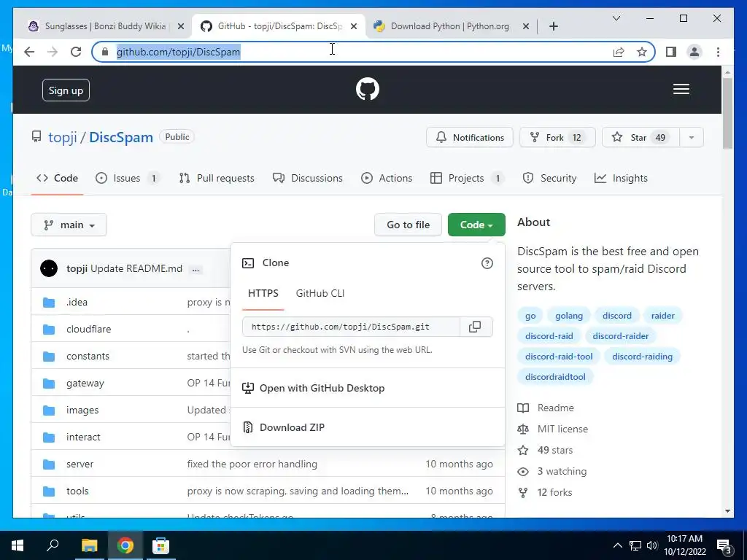747x560 pixels.
Task: Click the GitHub Octocat logo
Action: pos(368,89)
